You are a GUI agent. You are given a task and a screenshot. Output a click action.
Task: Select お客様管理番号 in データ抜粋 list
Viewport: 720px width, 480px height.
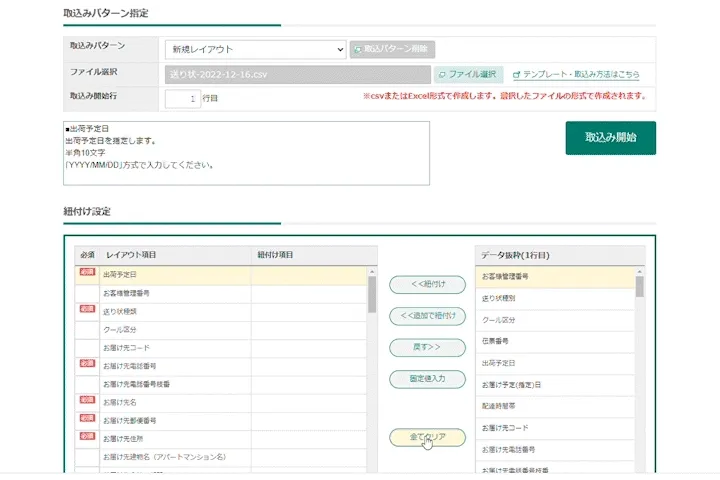[555, 277]
